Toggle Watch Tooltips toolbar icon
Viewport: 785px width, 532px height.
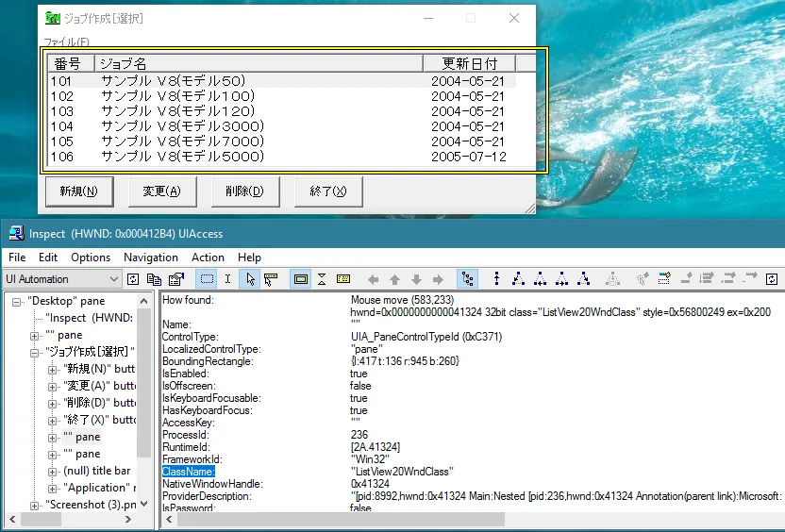pos(271,279)
